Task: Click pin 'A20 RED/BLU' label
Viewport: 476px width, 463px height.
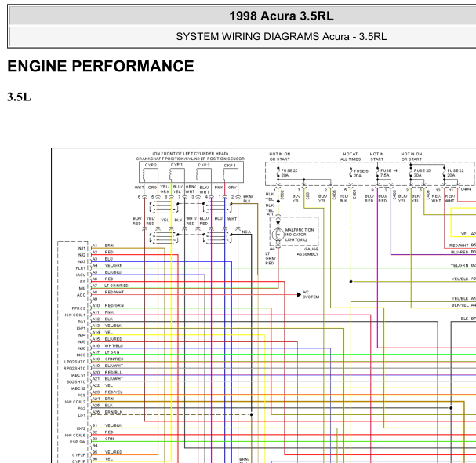Action: click(107, 373)
